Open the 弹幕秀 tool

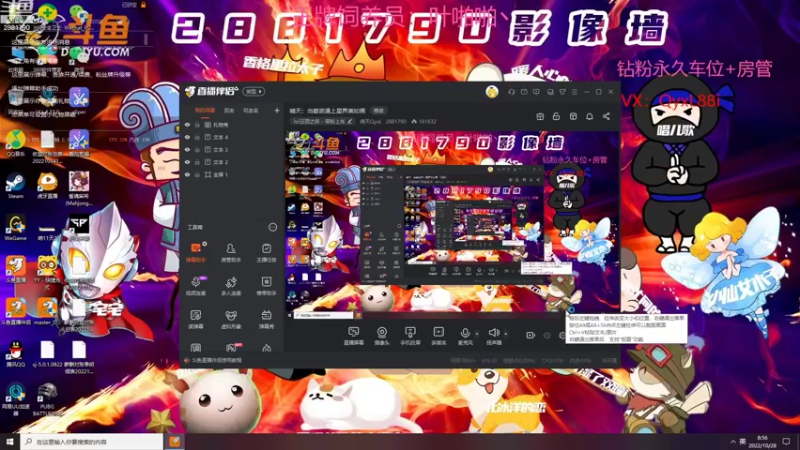point(266,319)
